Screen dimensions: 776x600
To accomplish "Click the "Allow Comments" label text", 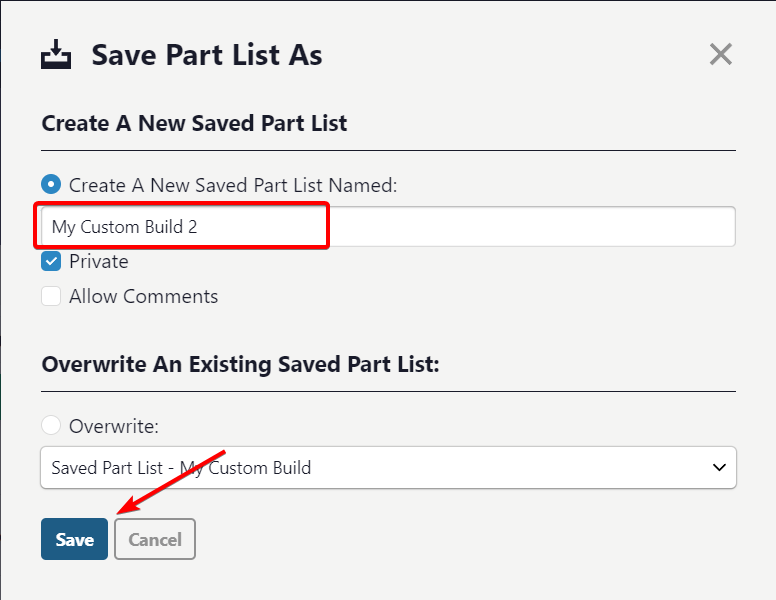I will pos(143,297).
